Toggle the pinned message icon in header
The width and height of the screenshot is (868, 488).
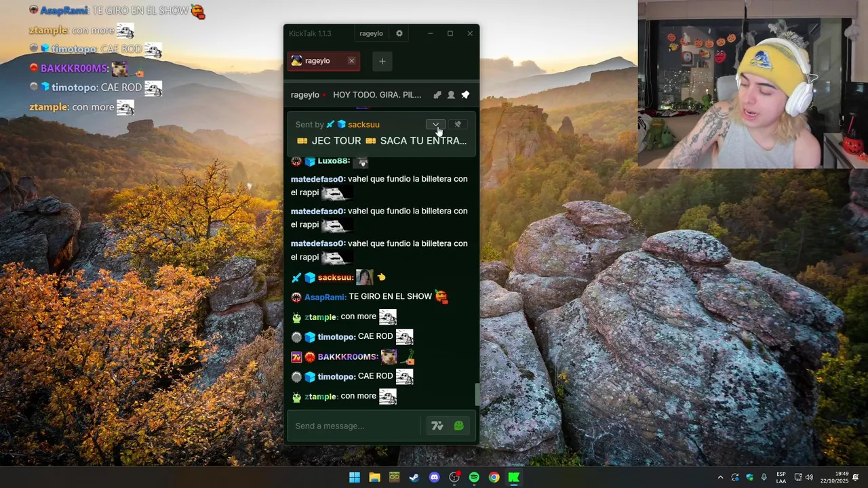465,95
